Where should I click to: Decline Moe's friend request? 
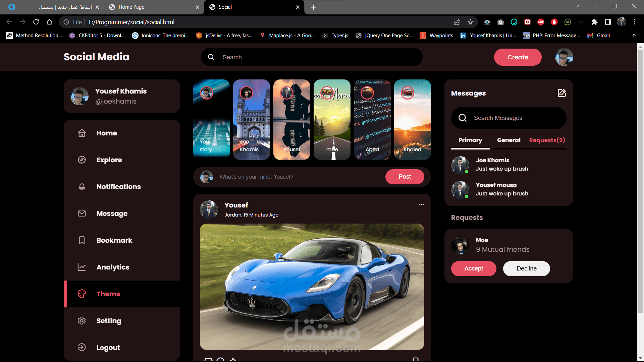coord(526,268)
